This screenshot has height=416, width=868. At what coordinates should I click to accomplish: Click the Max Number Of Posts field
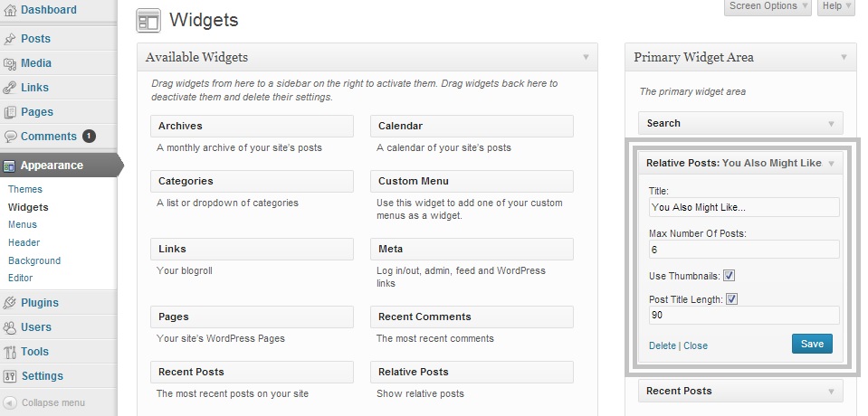pos(744,250)
